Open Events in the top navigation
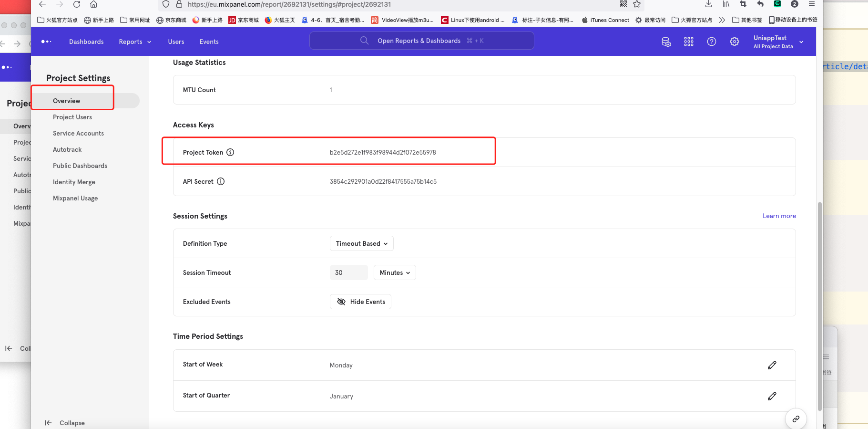Viewport: 868px width, 429px height. pos(209,42)
